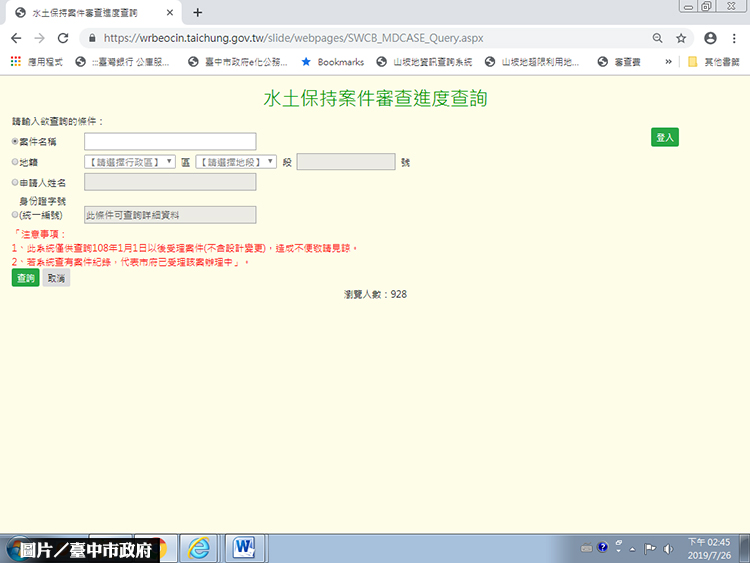750x563 pixels.
Task: Open the Chrome profile avatar icon
Action: point(709,38)
